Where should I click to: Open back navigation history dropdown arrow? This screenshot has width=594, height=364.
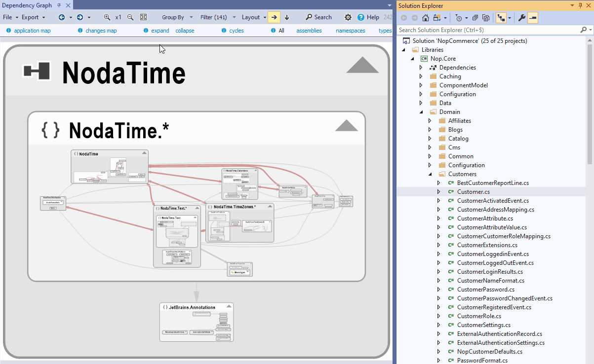click(x=71, y=17)
